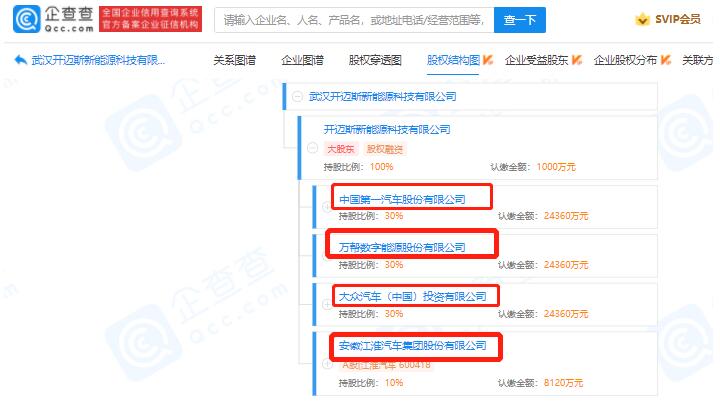Click the back arrow beside 武汉开迈斯新能源科技有限
This screenshot has width=720, height=408.
point(21,60)
